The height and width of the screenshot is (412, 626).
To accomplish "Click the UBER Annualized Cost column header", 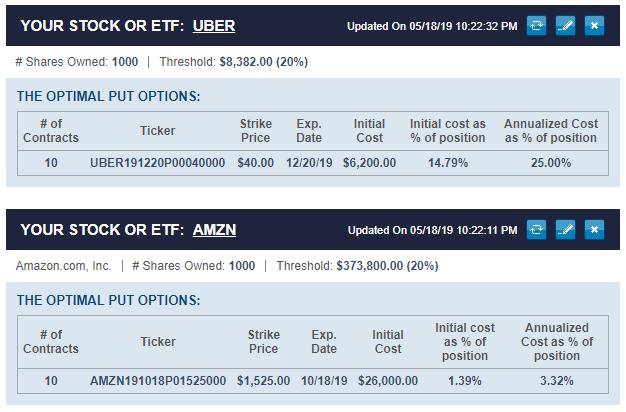I will tap(551, 131).
